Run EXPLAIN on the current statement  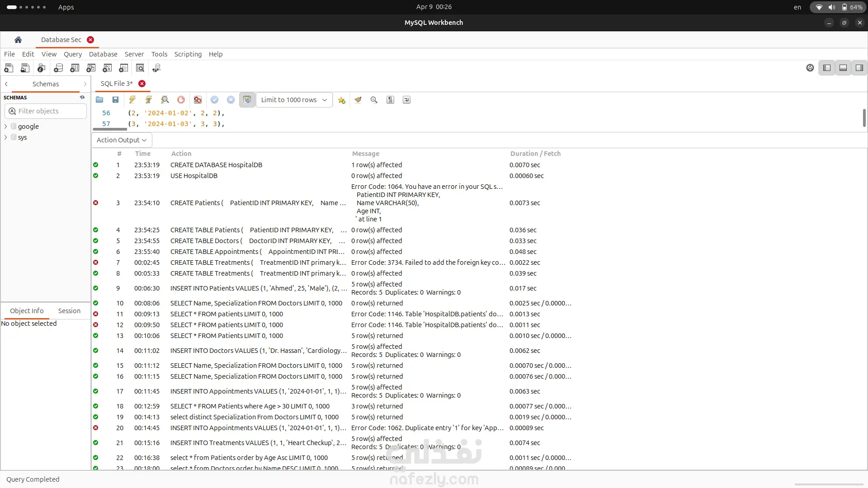click(165, 100)
